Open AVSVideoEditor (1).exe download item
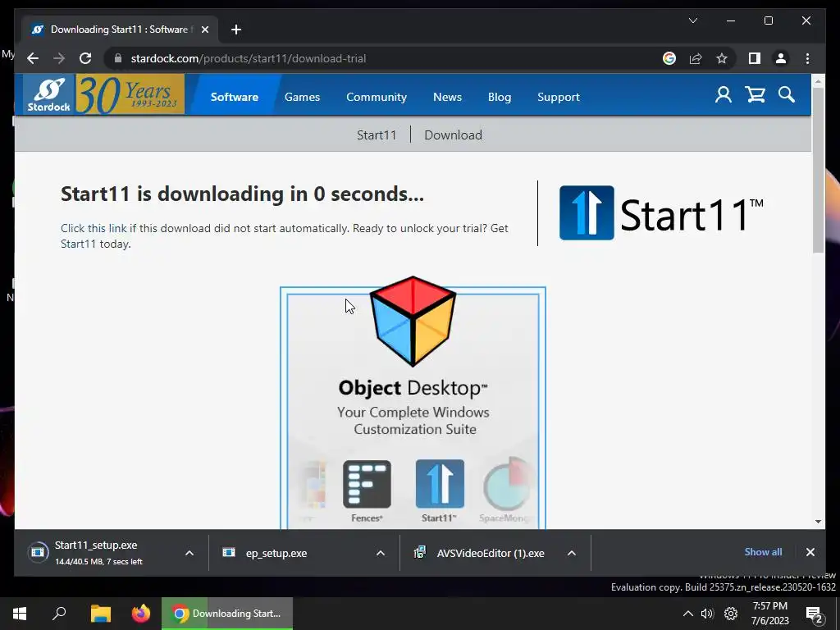This screenshot has height=630, width=840. pos(479,553)
